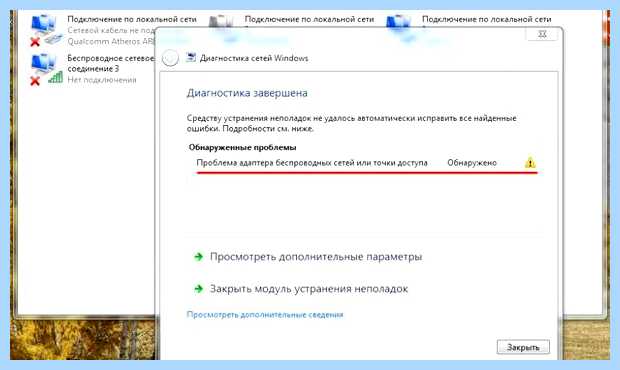Image resolution: width=620 pixels, height=370 pixels.
Task: Click the Беспроводное сетевое соединение 3 label
Action: pyautogui.click(x=111, y=63)
